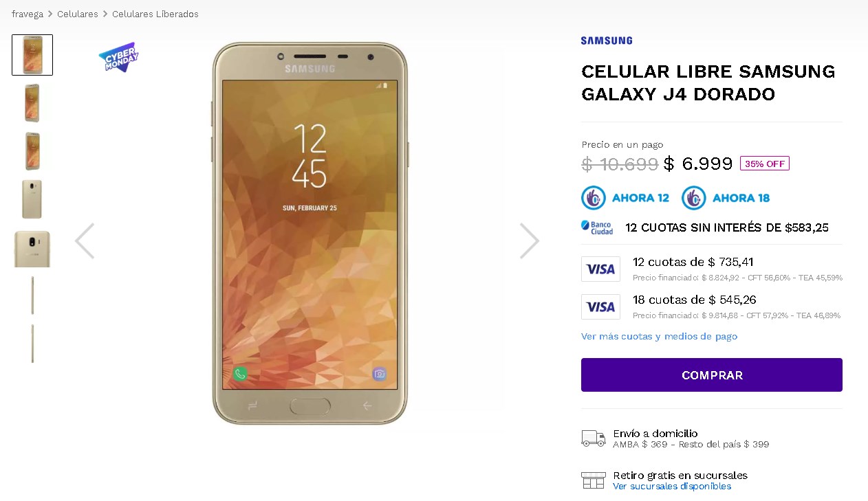The width and height of the screenshot is (868, 501).
Task: Click the Ahora 18 payment icon
Action: tap(726, 198)
